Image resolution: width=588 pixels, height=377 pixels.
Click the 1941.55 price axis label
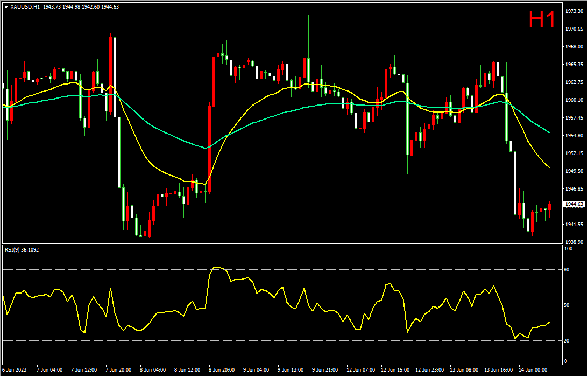pyautogui.click(x=574, y=225)
